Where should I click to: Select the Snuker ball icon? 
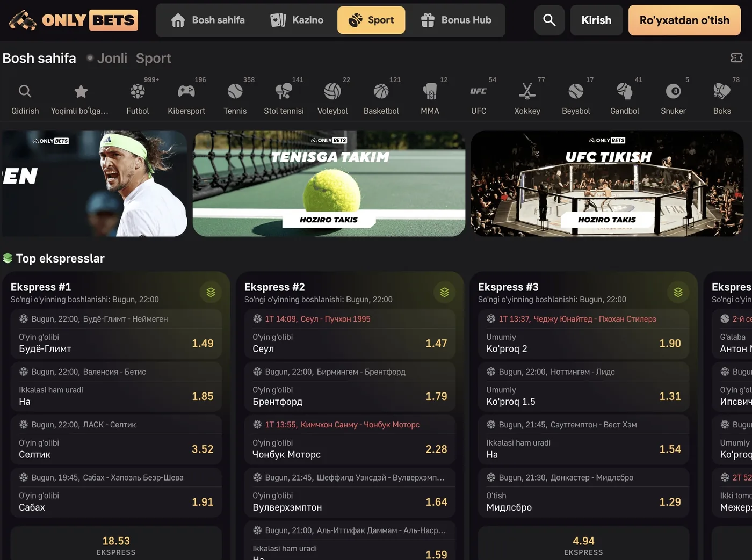tap(673, 91)
